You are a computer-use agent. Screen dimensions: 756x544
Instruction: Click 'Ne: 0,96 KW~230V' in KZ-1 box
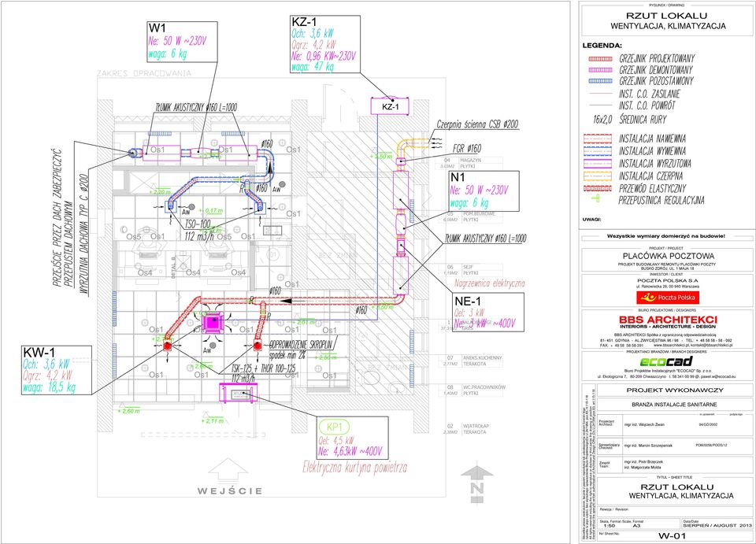click(x=324, y=56)
